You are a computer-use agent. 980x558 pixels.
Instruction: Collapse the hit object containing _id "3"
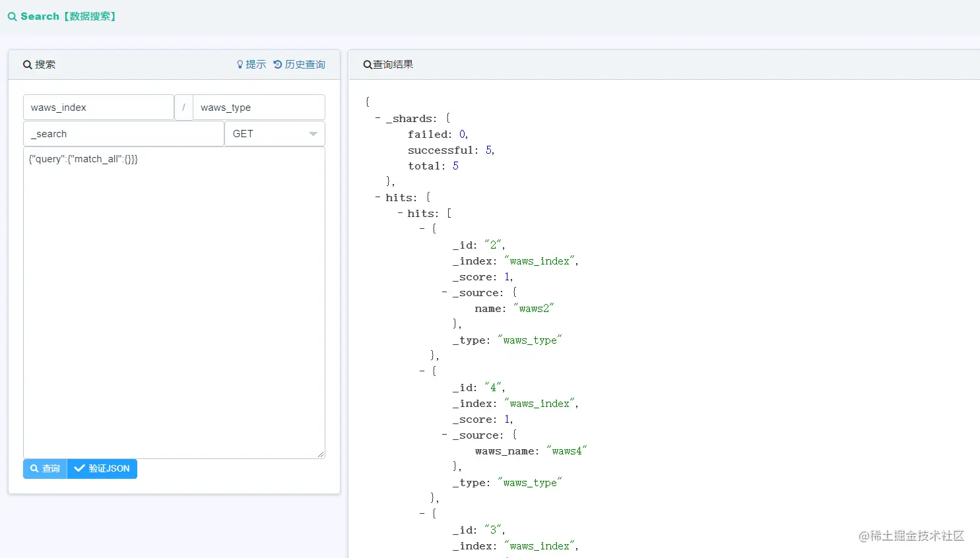(422, 514)
